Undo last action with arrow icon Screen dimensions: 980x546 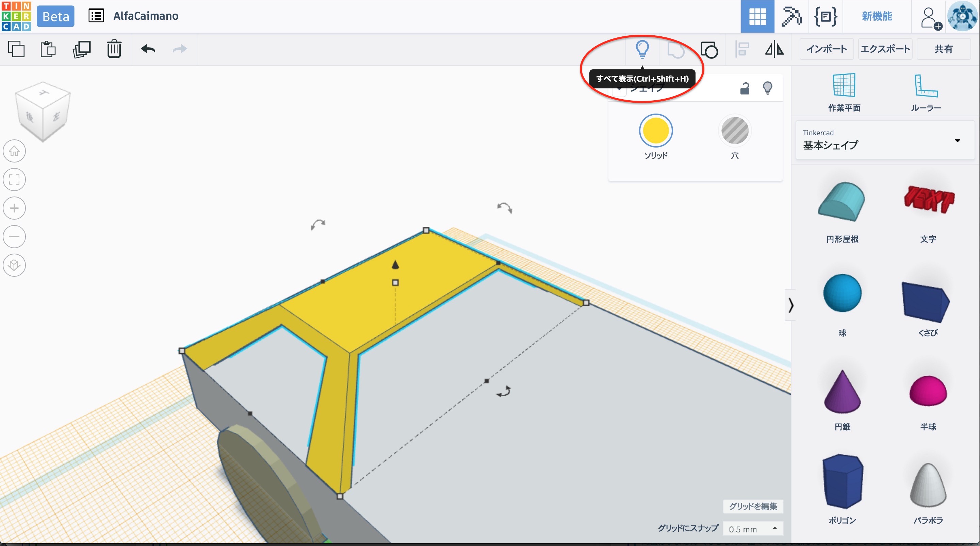(148, 49)
